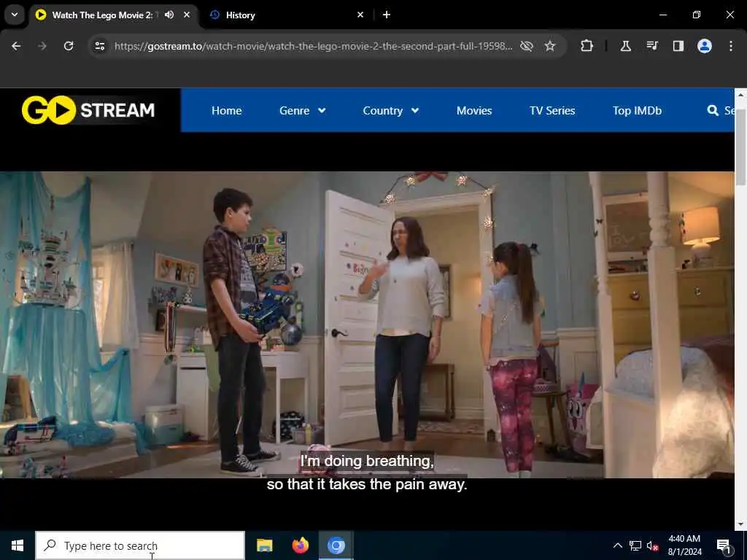Open media controls in toolbar

[652, 46]
